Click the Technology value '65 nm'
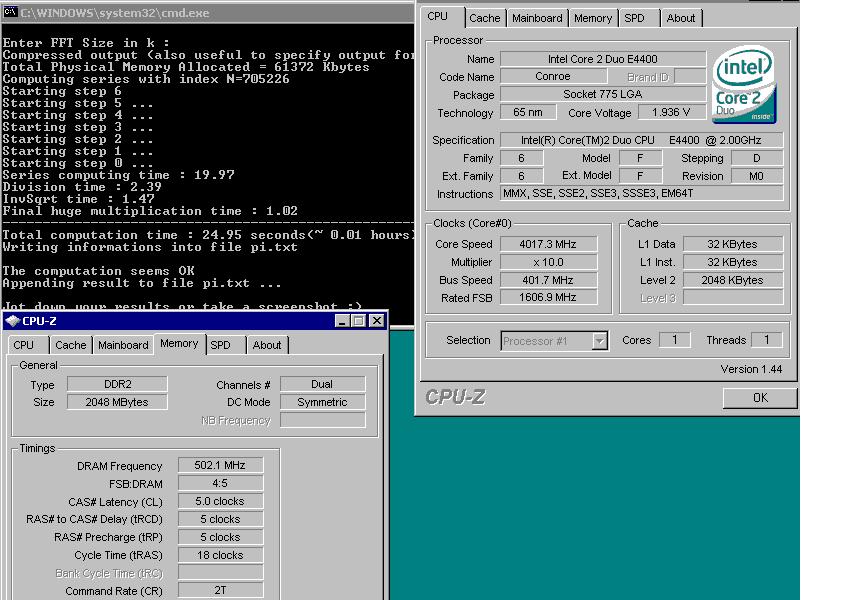The image size is (845, 600). click(528, 112)
